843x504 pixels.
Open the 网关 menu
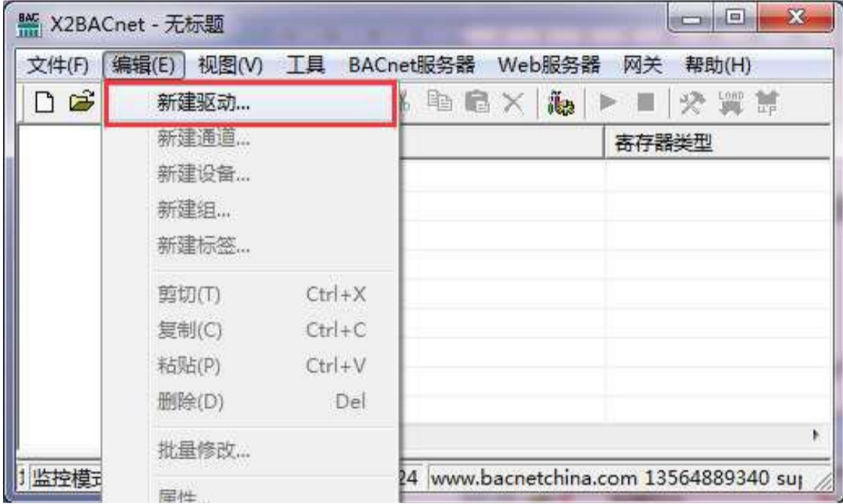coord(642,65)
